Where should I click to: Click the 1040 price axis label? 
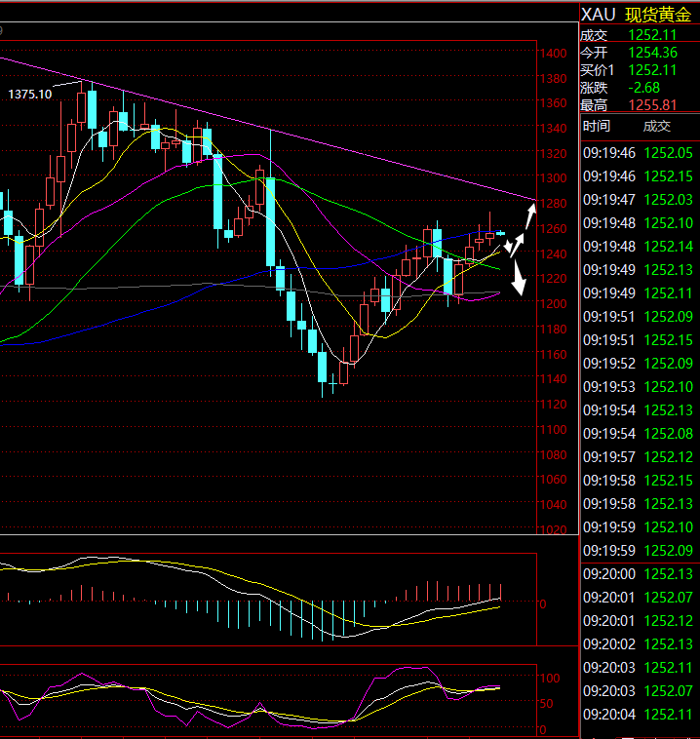[554, 505]
